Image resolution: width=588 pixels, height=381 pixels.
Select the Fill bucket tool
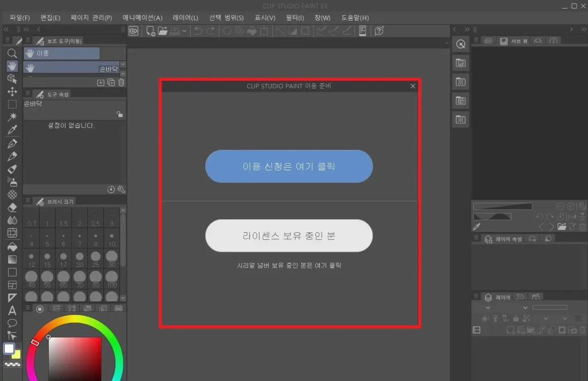pos(12,246)
